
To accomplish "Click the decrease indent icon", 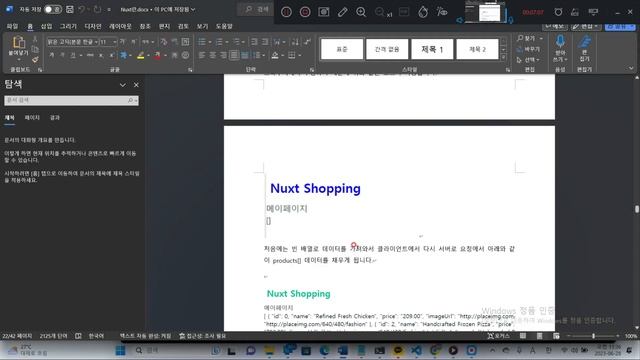I will click(x=254, y=42).
